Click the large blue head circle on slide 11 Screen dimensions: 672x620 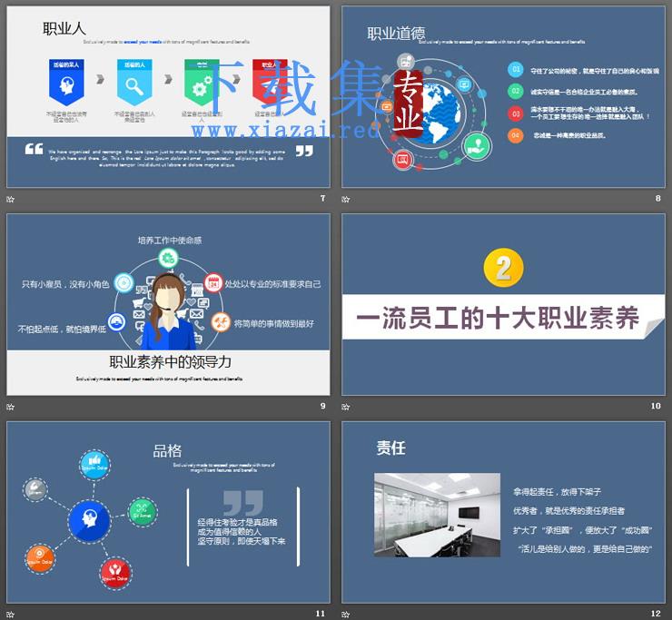[89, 521]
